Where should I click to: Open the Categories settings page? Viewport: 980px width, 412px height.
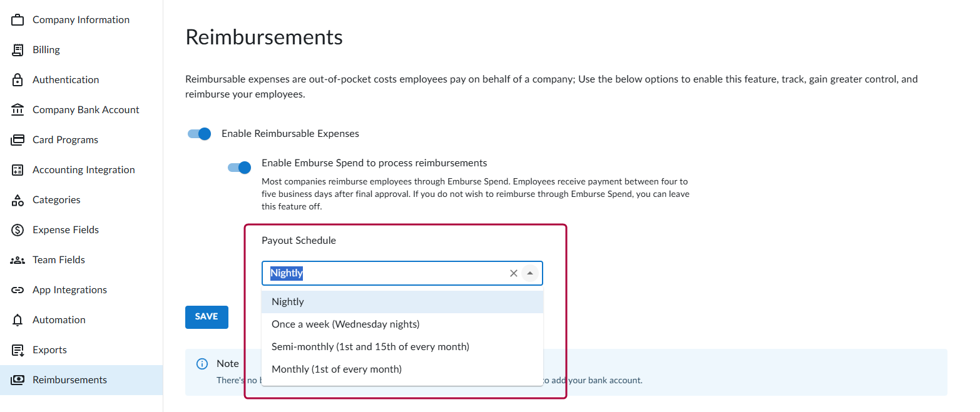point(56,200)
